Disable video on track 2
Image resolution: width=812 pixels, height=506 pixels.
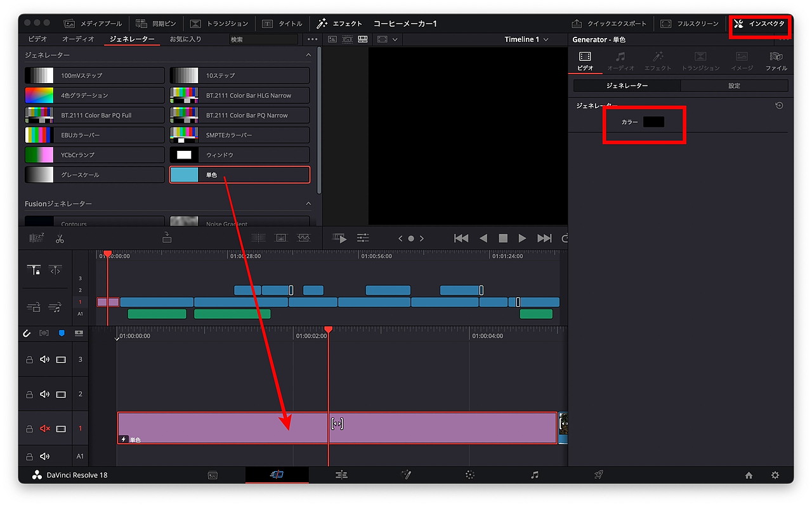61,394
